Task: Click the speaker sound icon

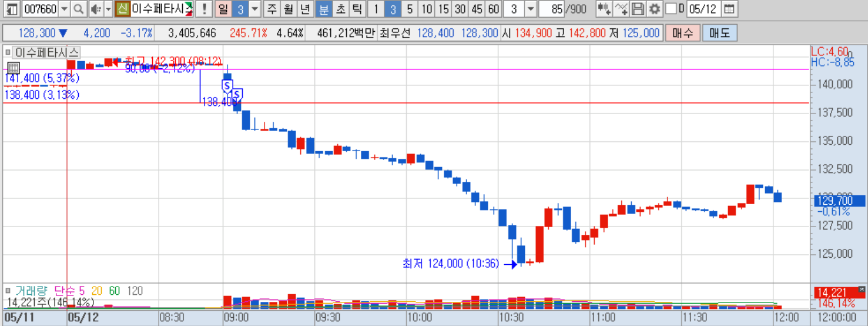Action: (95, 9)
